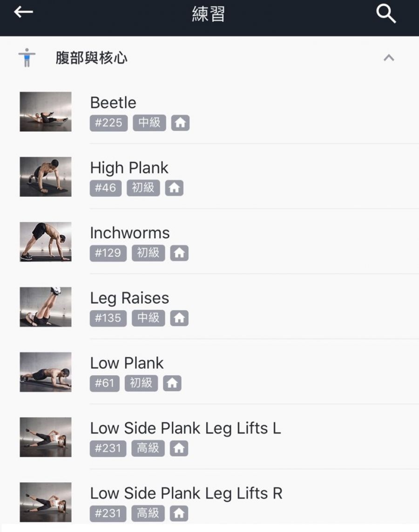
Task: Open Low Side Plank Leg Lifts R
Action: (x=186, y=493)
